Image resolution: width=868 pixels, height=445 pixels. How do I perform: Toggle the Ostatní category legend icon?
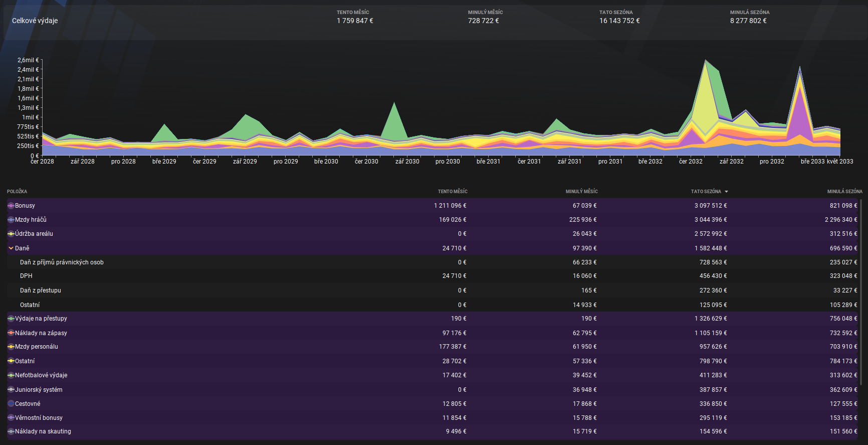(x=11, y=361)
